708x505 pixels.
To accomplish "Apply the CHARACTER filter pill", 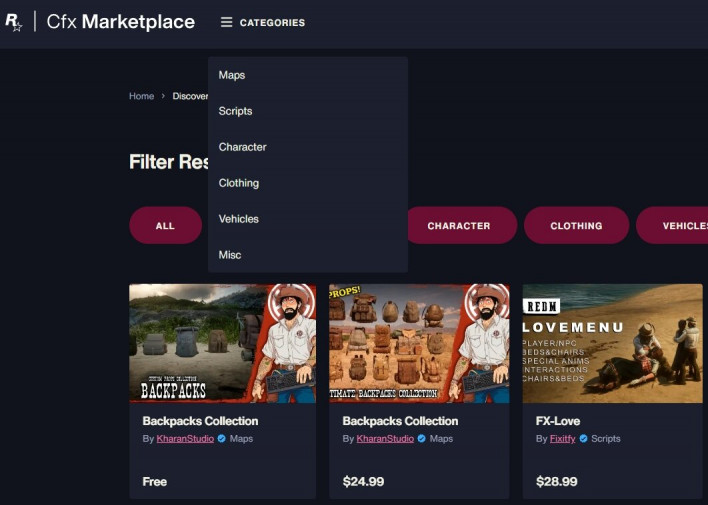I will click(x=459, y=226).
